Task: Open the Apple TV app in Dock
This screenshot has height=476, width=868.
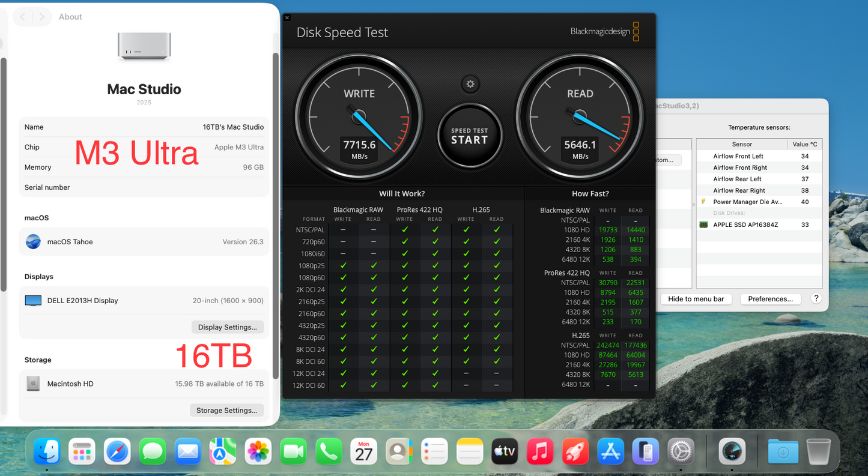Action: point(505,451)
